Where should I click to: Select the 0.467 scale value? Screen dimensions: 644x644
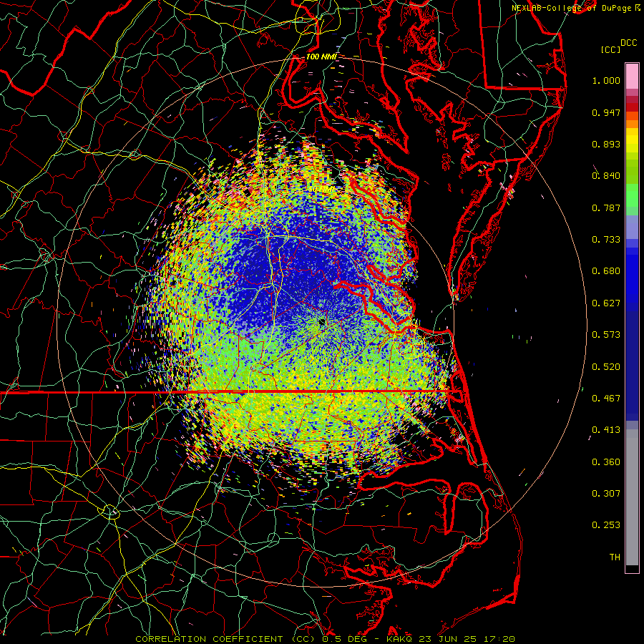(606, 399)
